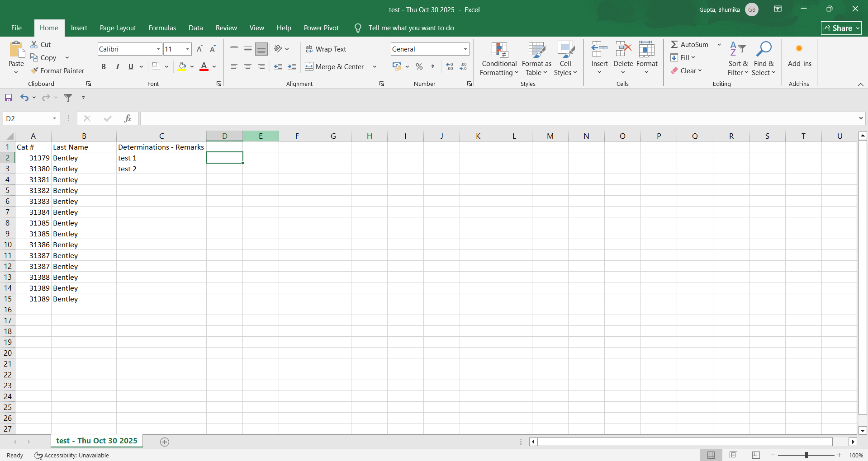Viewport: 868px width, 461px height.
Task: Click Accessibility: Unavailable in status bar
Action: [x=72, y=455]
